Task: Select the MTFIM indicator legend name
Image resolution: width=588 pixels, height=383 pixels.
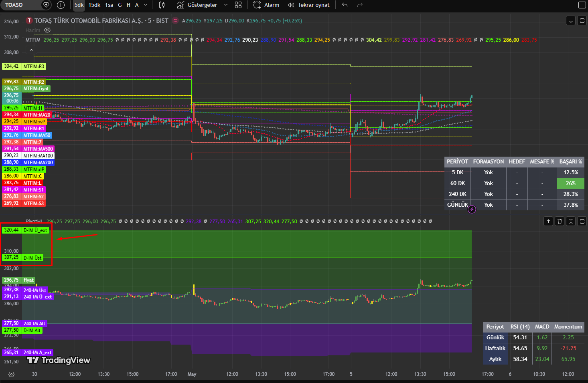Action: [x=33, y=40]
